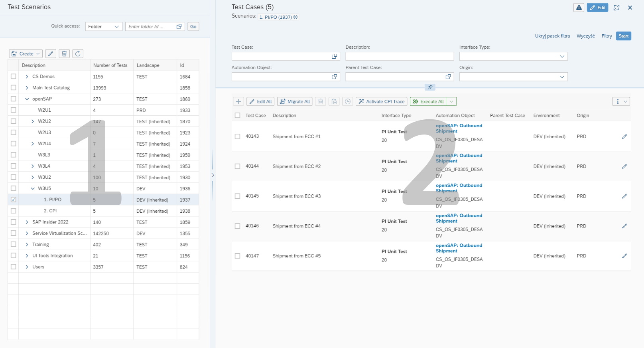Click the delete trash icon above the scenarios table
The width and height of the screenshot is (644, 348).
[x=64, y=53]
